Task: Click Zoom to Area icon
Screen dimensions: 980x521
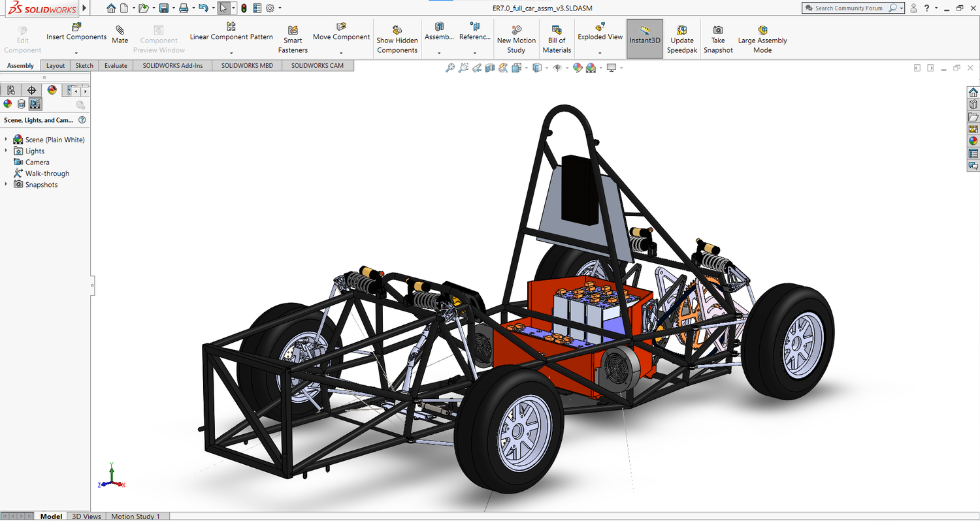Action: (x=463, y=68)
